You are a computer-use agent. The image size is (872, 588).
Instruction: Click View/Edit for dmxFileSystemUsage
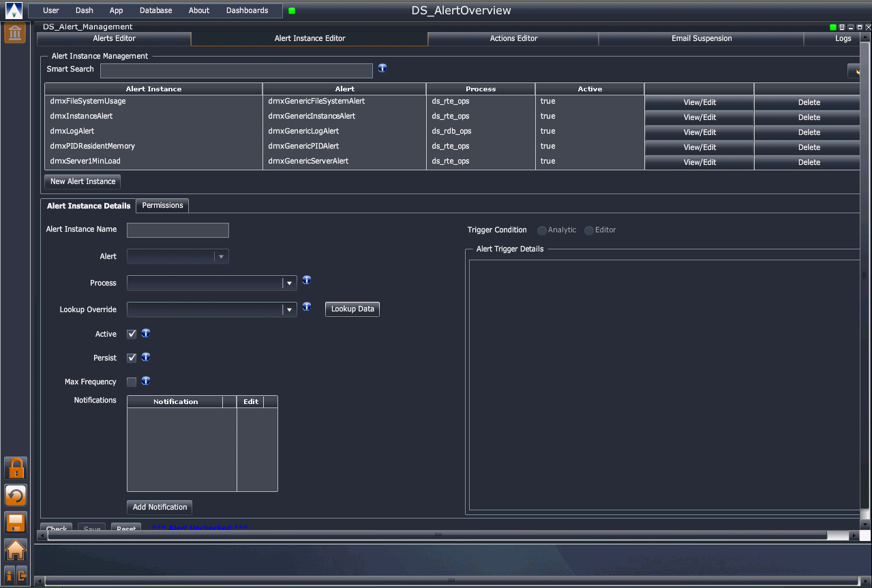click(700, 102)
